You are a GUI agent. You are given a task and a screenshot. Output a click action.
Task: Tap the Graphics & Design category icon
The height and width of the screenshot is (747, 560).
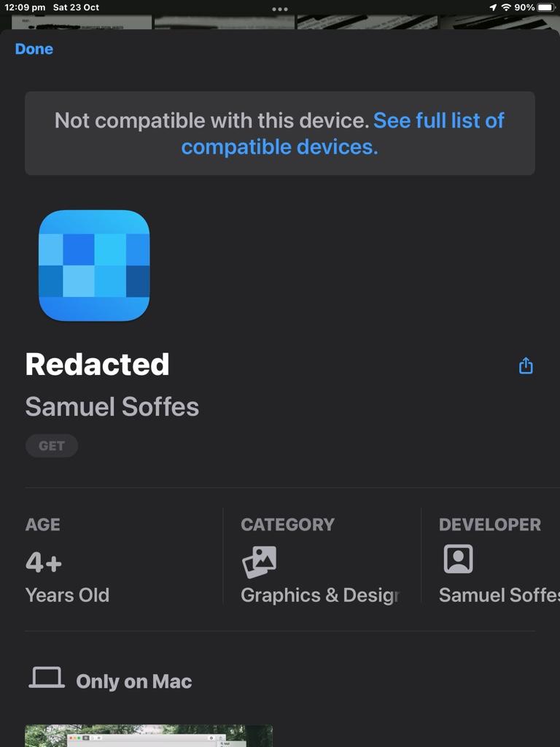click(x=259, y=561)
